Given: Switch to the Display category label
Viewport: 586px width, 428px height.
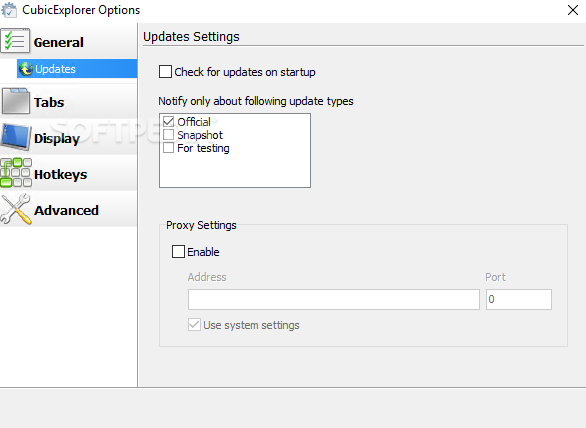Looking at the screenshot, I should tap(57, 139).
